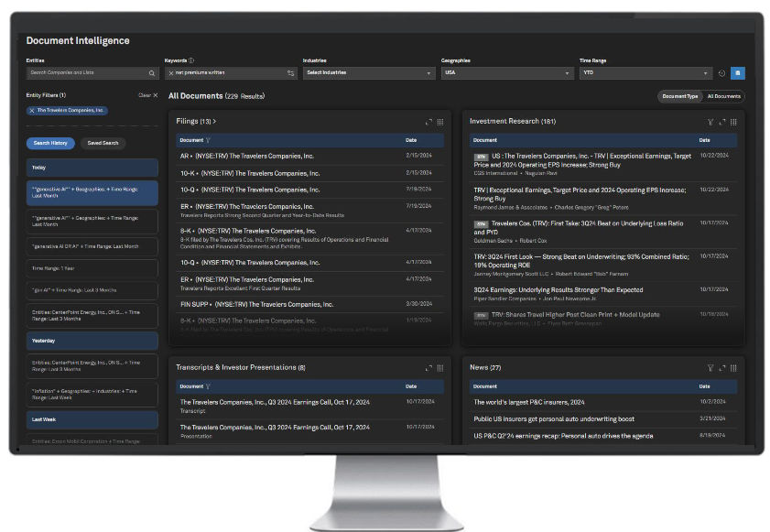This screenshot has width=770, height=532.
Task: Open Filings (13) section via chevron
Action: 214,122
